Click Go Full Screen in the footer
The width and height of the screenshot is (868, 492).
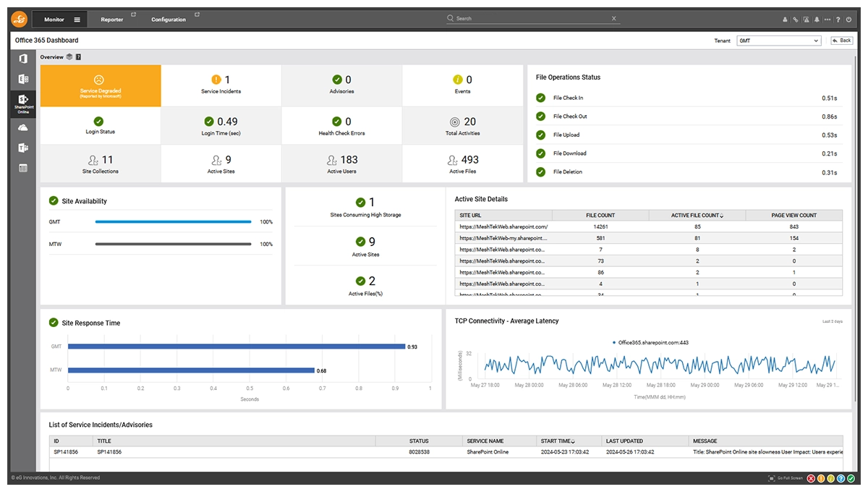pyautogui.click(x=785, y=478)
